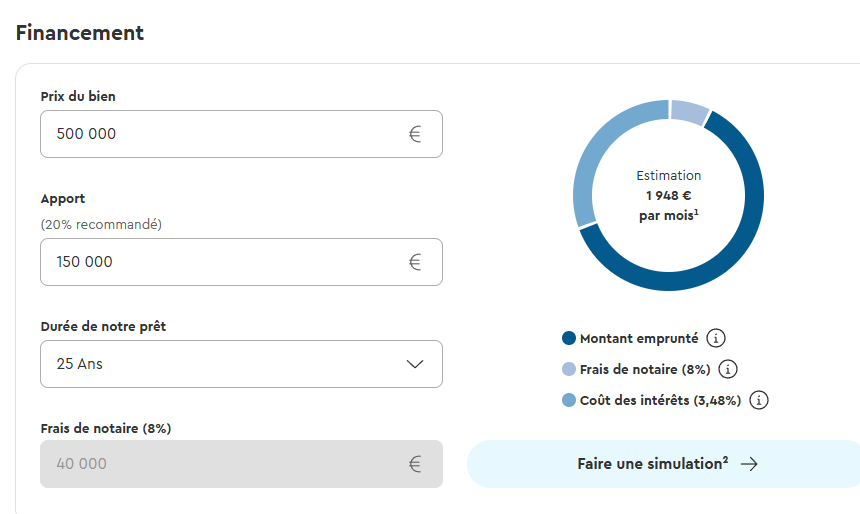Click info icon beside Frais de notaire
The height and width of the screenshot is (514, 860).
pyautogui.click(x=728, y=369)
